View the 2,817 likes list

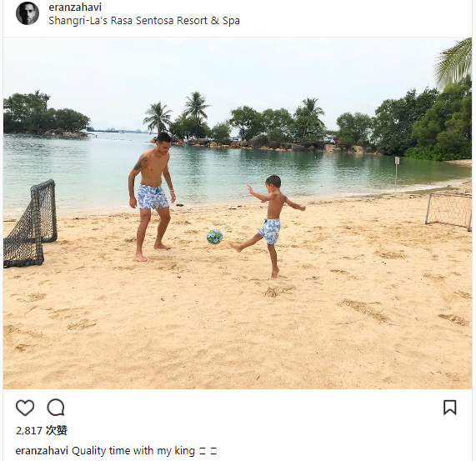42,430
